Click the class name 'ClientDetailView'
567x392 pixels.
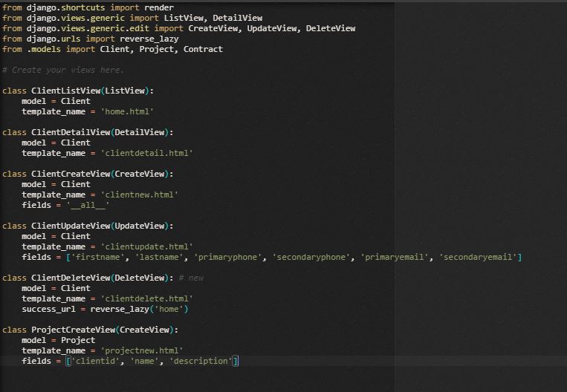point(71,132)
